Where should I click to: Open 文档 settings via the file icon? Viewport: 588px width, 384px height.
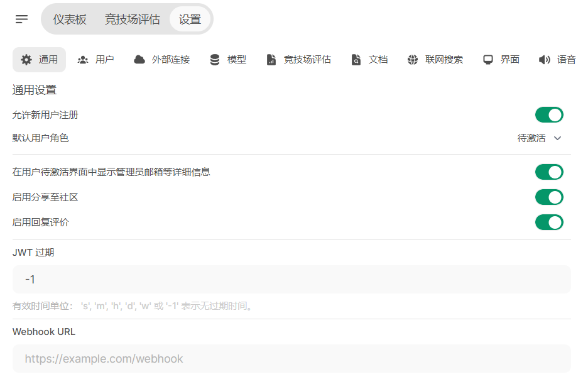(356, 59)
